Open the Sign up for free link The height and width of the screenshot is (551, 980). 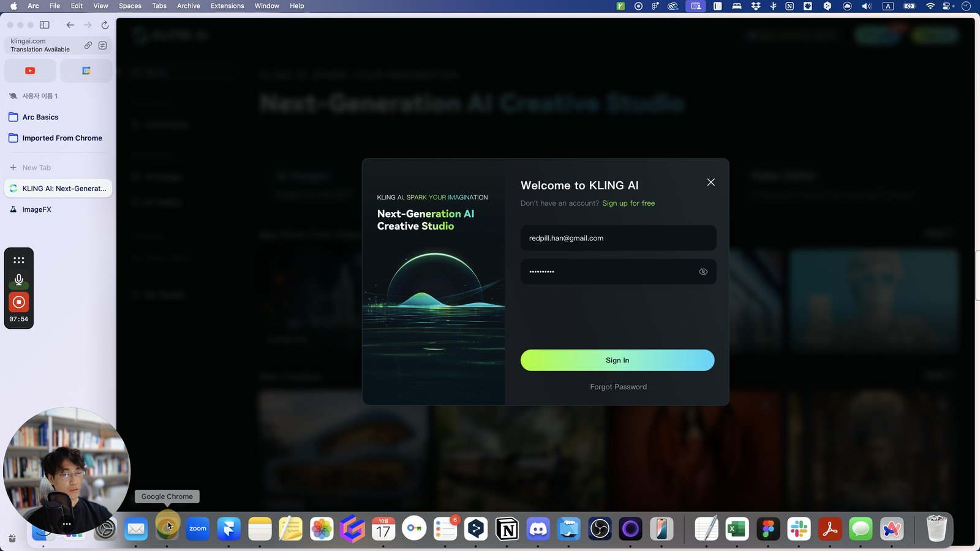pos(628,203)
